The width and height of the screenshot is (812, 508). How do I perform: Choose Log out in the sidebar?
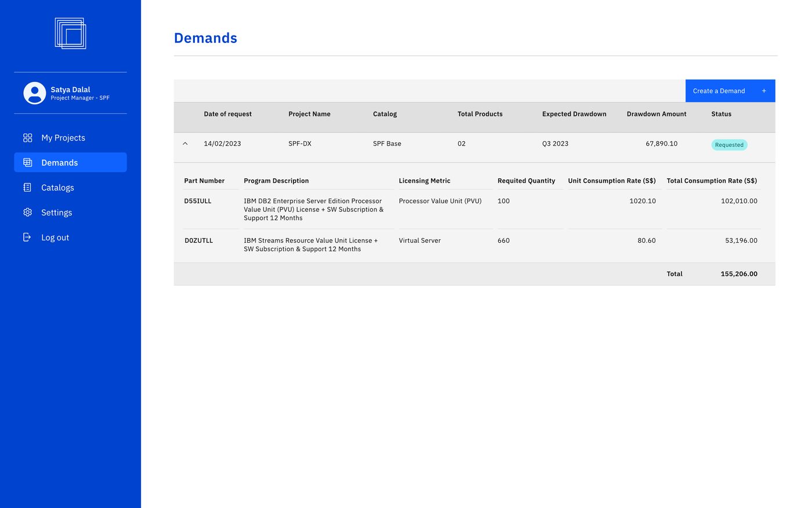coord(70,237)
